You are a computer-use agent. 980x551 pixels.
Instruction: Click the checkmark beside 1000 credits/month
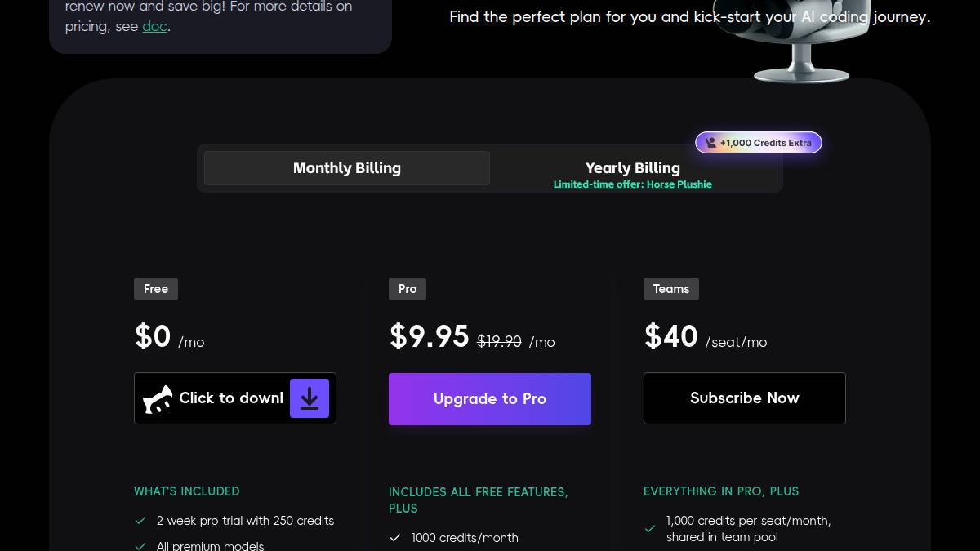395,538
